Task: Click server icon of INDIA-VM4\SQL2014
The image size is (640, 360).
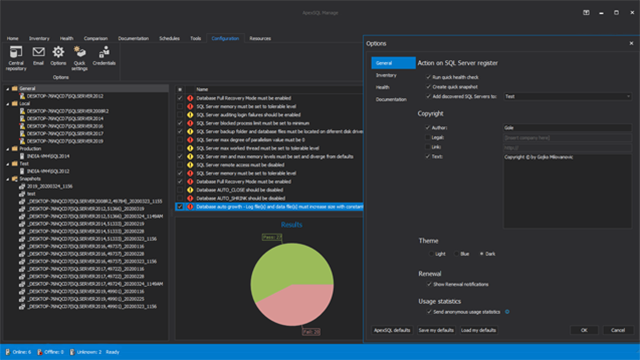Action: point(22,156)
